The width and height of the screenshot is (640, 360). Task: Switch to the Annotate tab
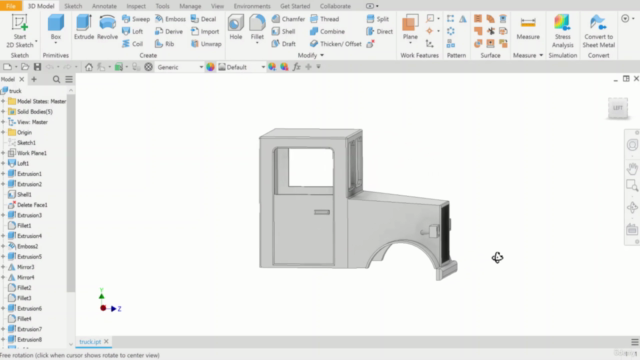pos(104,6)
